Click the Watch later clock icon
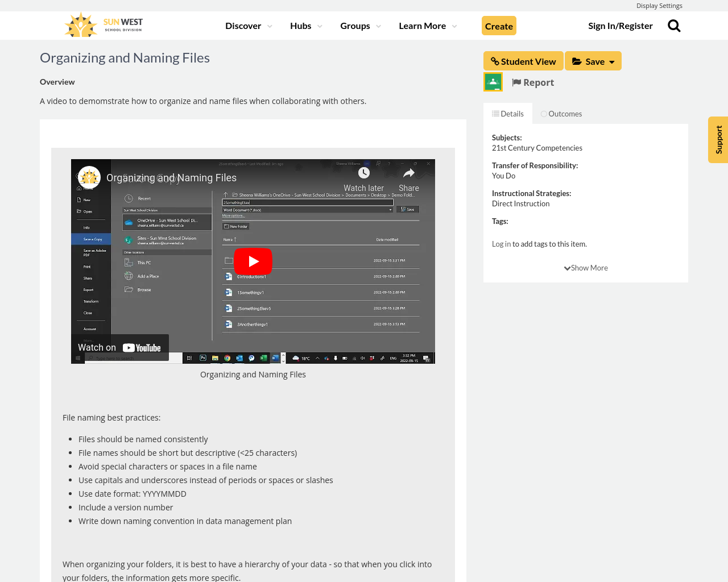 (364, 173)
